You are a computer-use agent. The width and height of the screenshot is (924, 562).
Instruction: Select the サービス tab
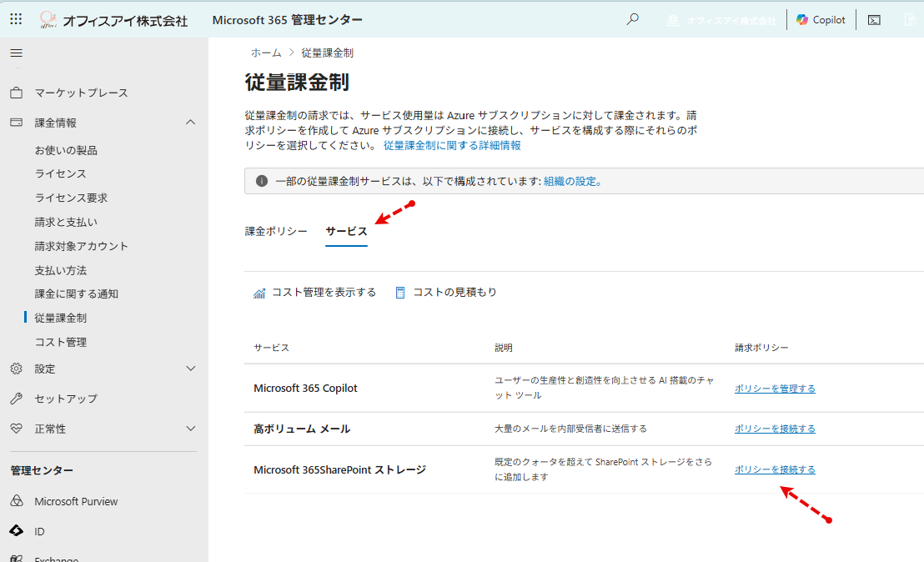pyautogui.click(x=347, y=231)
